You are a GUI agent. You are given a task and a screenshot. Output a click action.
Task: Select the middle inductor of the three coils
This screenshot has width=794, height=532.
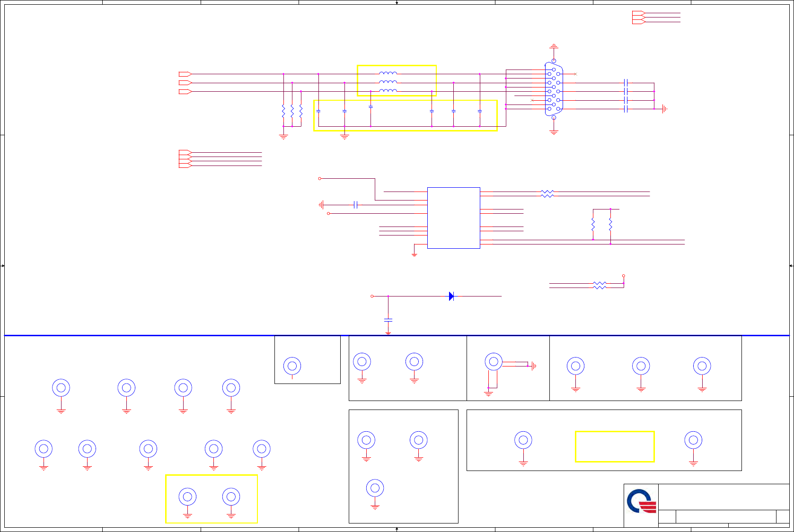(x=388, y=82)
